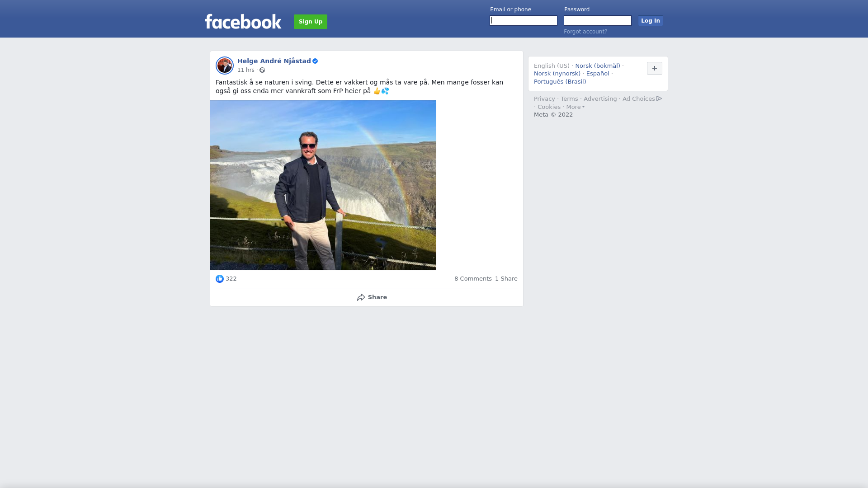Click the public globe privacy icon

[262, 70]
